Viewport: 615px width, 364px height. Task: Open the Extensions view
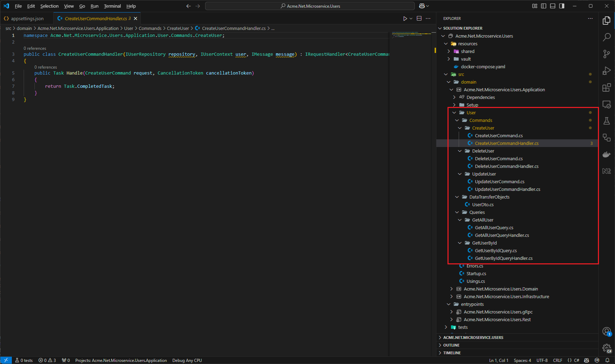click(x=606, y=87)
